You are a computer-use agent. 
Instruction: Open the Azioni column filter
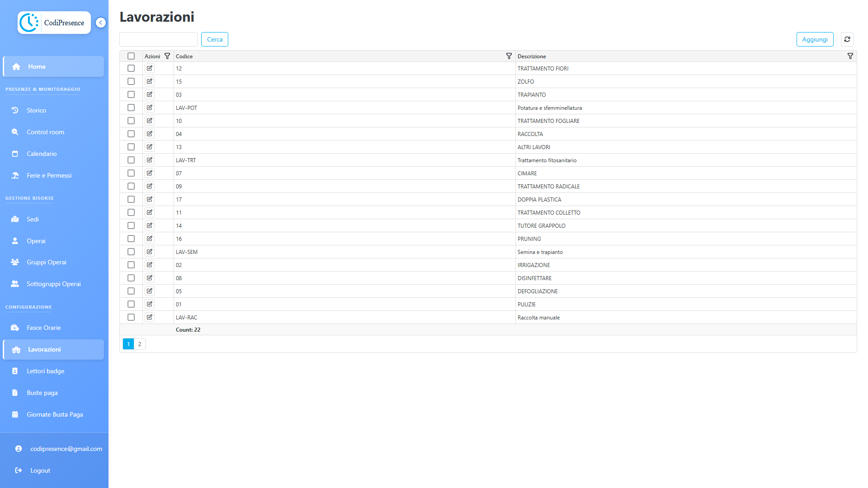(167, 56)
